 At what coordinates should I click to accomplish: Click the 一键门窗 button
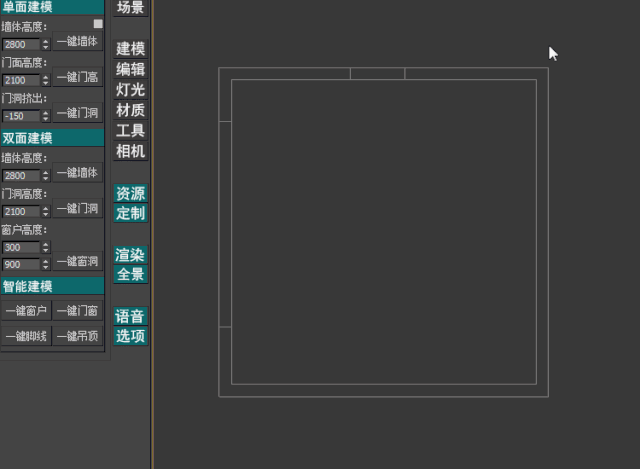coord(77,311)
